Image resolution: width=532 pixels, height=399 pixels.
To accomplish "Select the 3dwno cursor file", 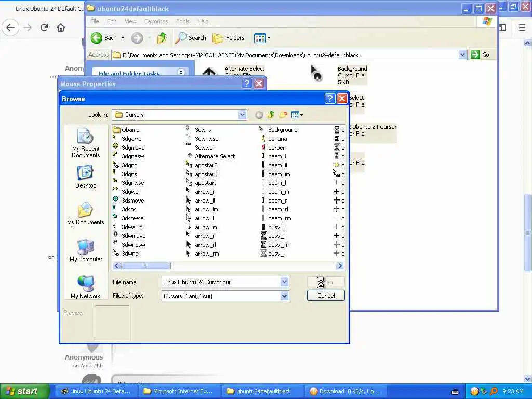I will 126,253.
